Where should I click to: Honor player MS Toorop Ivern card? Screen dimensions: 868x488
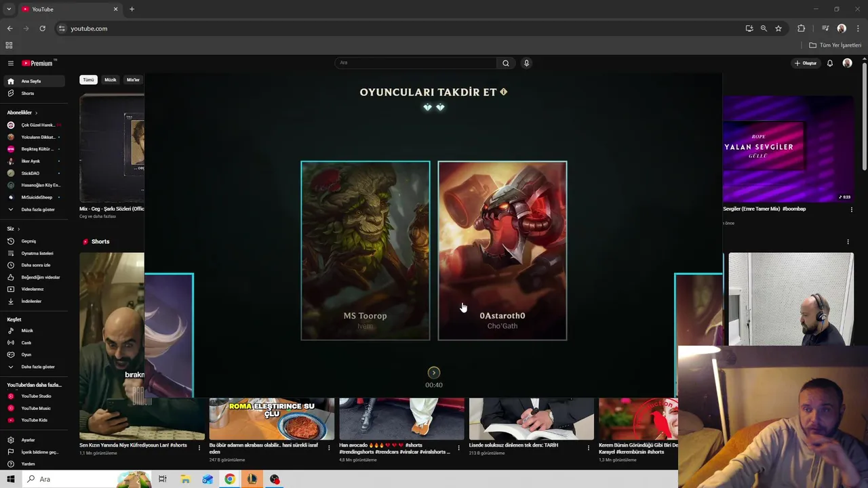366,250
